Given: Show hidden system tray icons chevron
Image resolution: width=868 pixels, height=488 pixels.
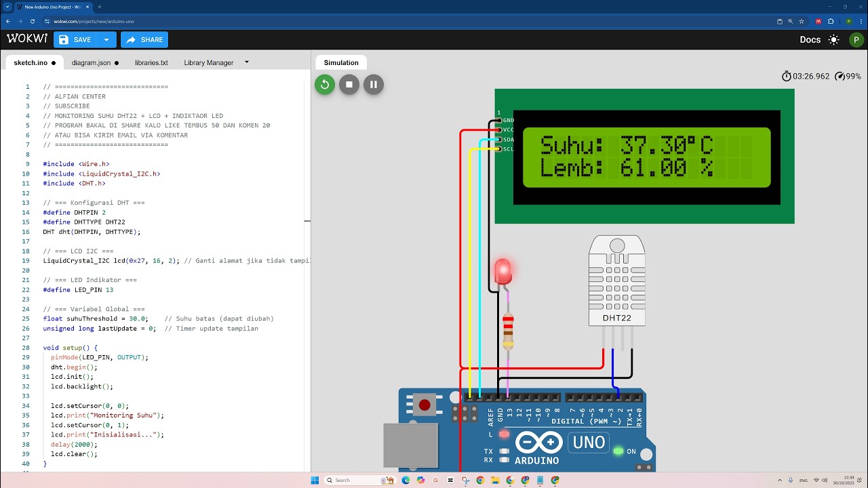Looking at the screenshot, I should pos(778,480).
